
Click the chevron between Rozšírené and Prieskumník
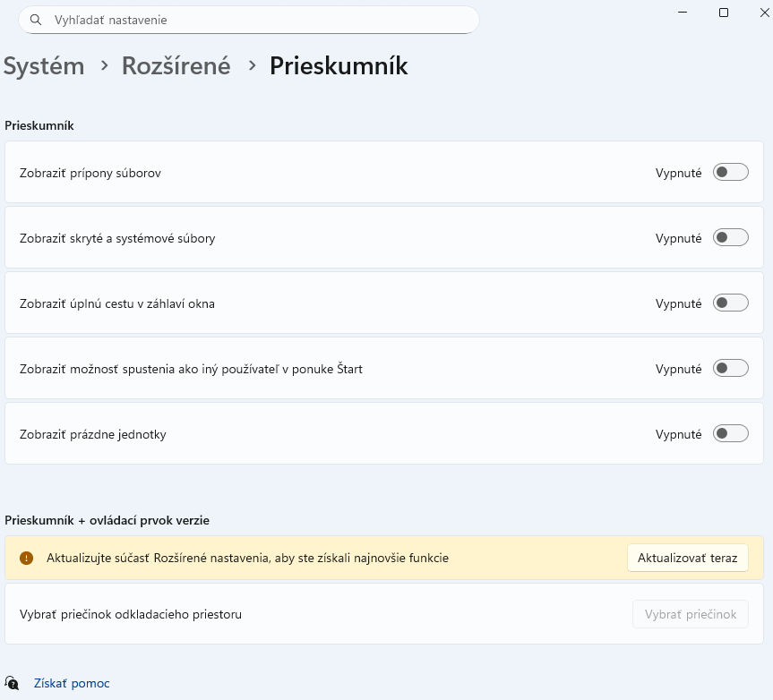pyautogui.click(x=252, y=66)
